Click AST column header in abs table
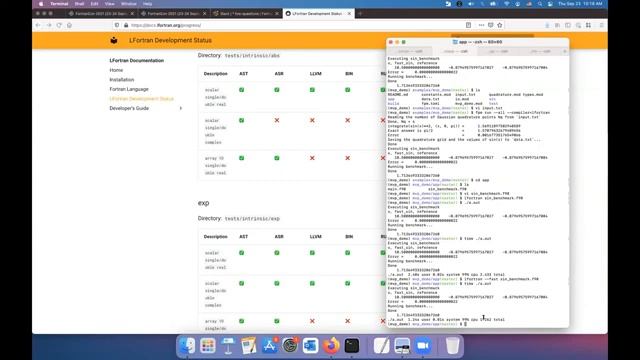The image size is (640, 360). pos(244,74)
